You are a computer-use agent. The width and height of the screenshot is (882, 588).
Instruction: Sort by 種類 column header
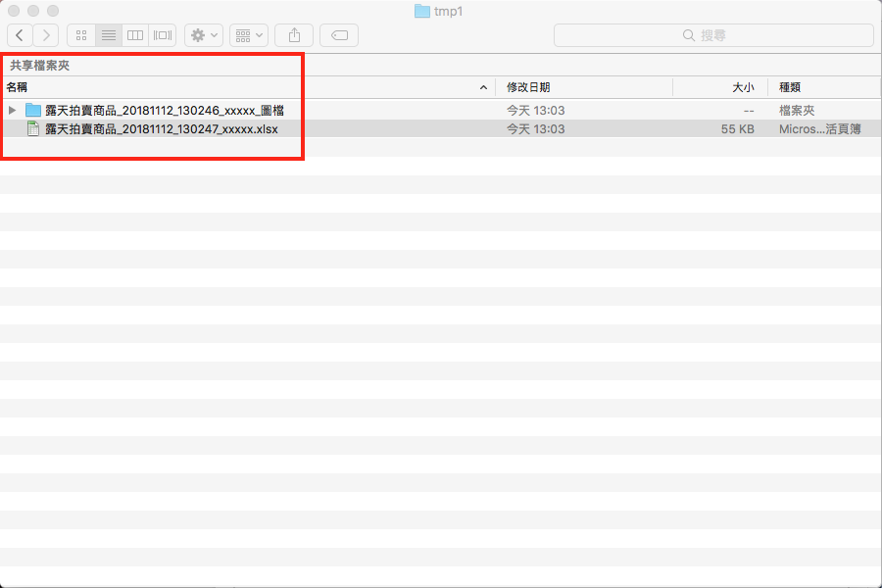pyautogui.click(x=823, y=87)
